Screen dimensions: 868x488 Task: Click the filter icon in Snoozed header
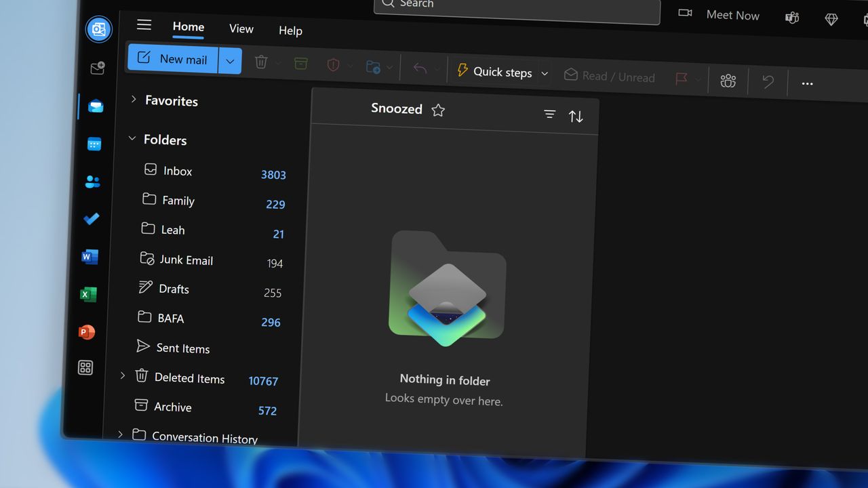pos(549,115)
